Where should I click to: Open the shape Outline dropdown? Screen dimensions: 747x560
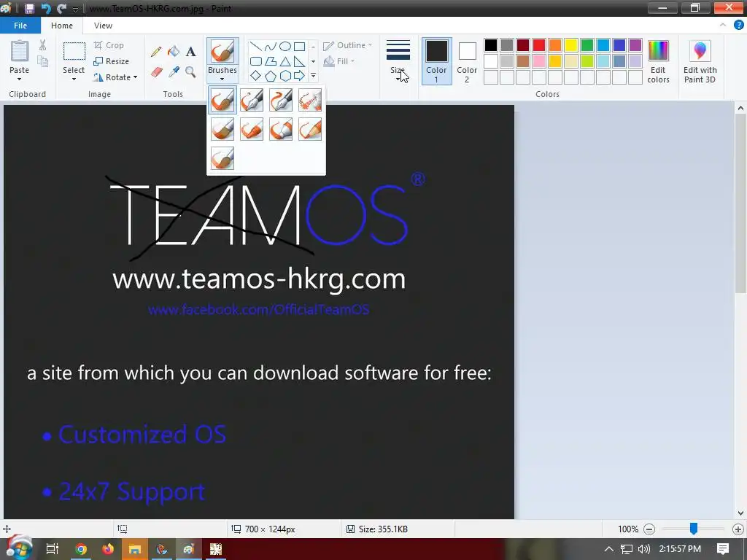tap(348, 45)
